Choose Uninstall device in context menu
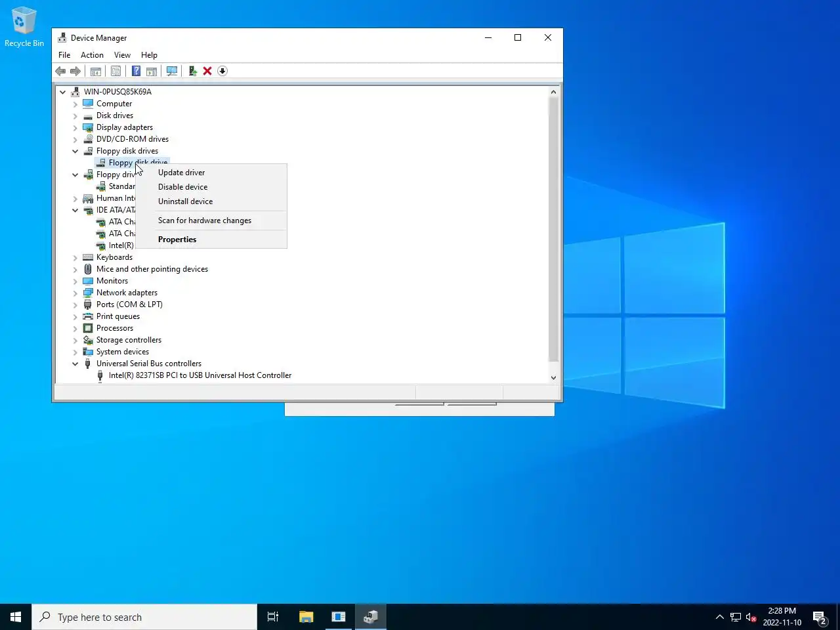The height and width of the screenshot is (630, 840). click(x=211, y=201)
